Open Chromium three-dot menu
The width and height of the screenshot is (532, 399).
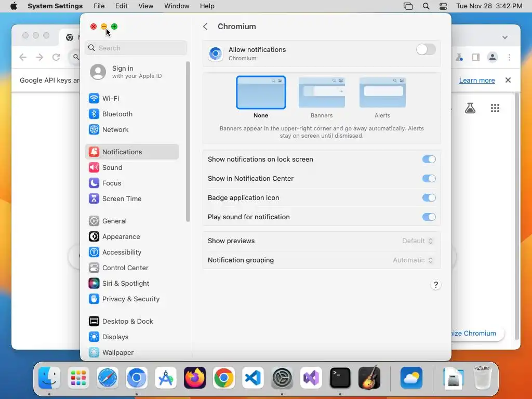(x=509, y=57)
